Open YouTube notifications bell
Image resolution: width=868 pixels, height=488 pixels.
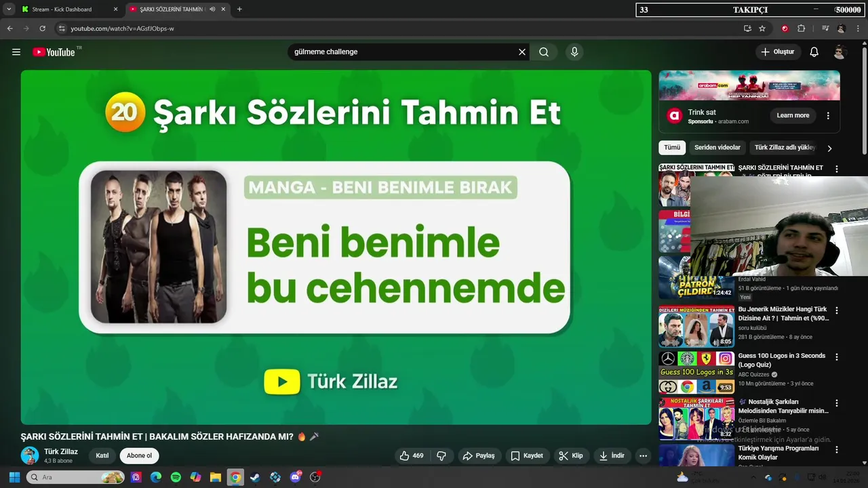(814, 52)
